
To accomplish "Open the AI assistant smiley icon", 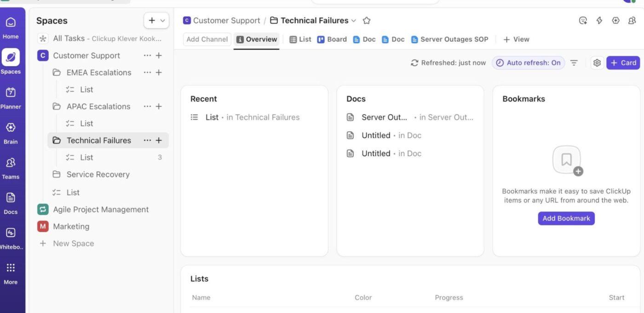I will coord(582,20).
